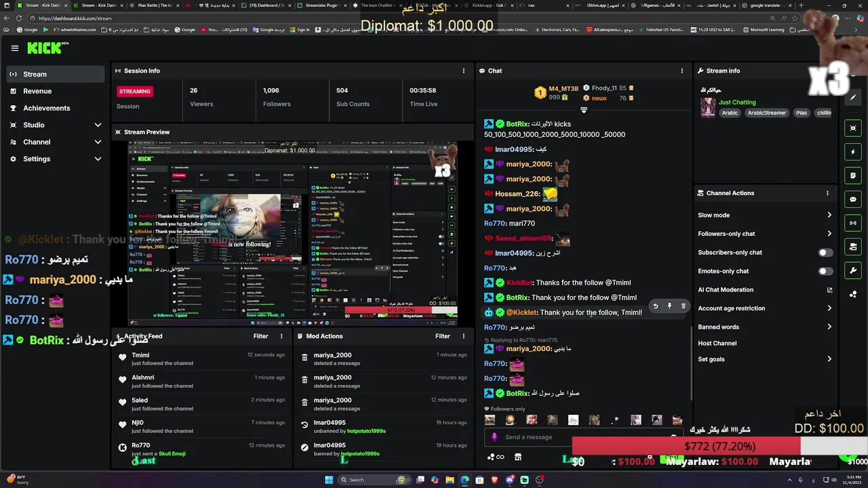Pin the Kicklet thank-you message

669,306
